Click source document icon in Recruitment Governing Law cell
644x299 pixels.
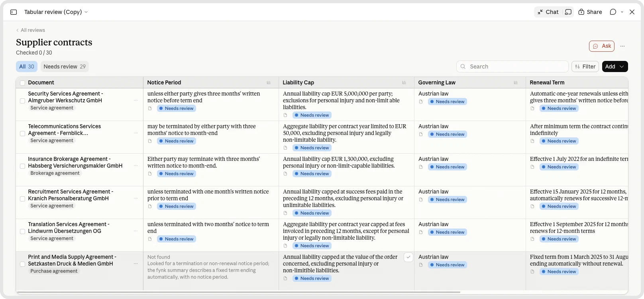pos(421,199)
